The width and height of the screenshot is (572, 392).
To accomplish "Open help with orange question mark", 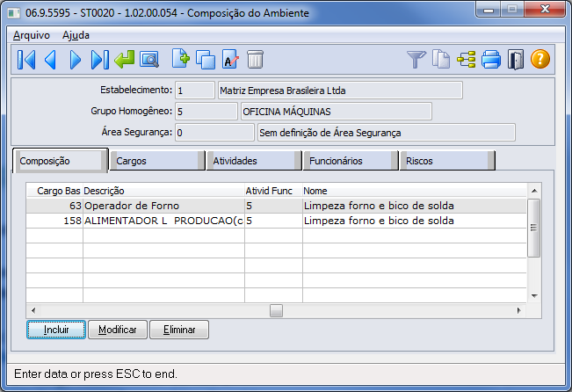I will tap(540, 59).
